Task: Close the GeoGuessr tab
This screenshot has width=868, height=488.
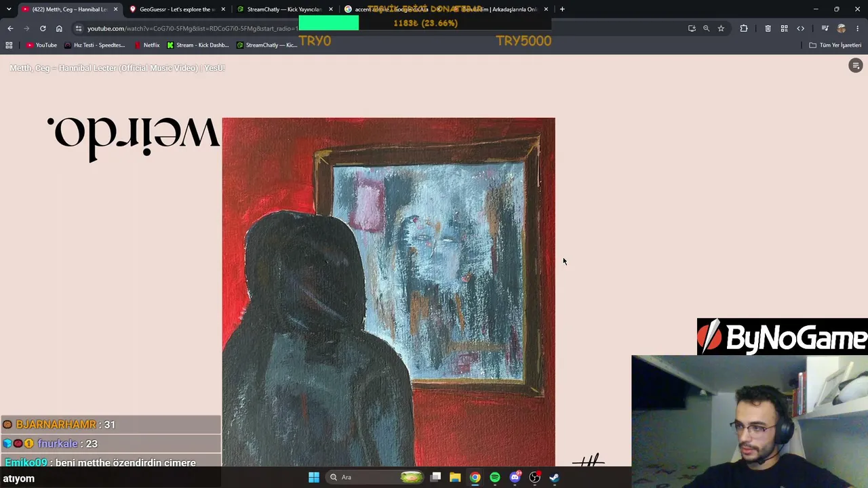Action: 223,9
